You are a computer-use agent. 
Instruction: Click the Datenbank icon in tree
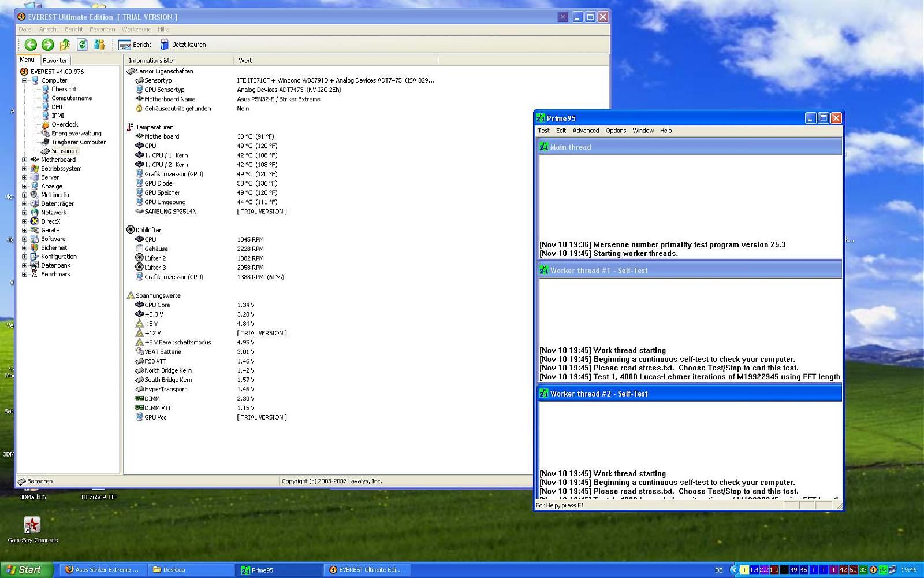pos(35,265)
